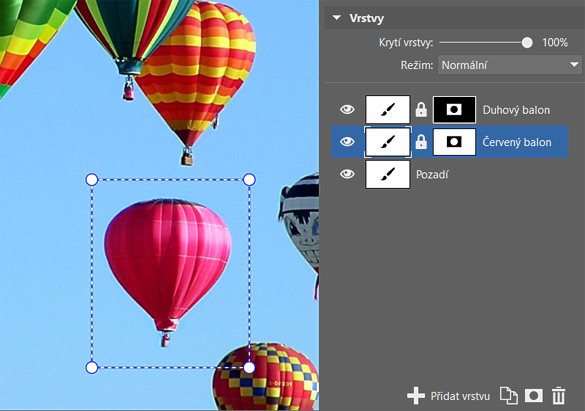Click the Vrstvy panel title
Screen dimensions: 585x411
[366, 18]
